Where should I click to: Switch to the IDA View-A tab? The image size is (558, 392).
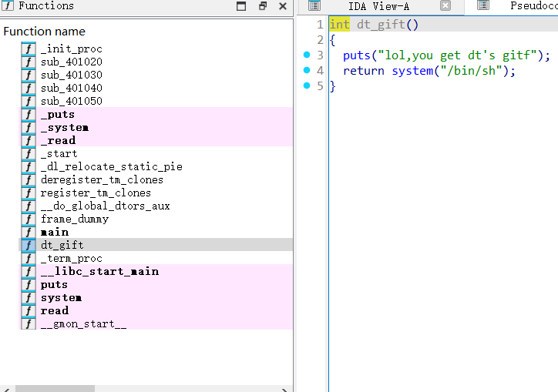[378, 6]
